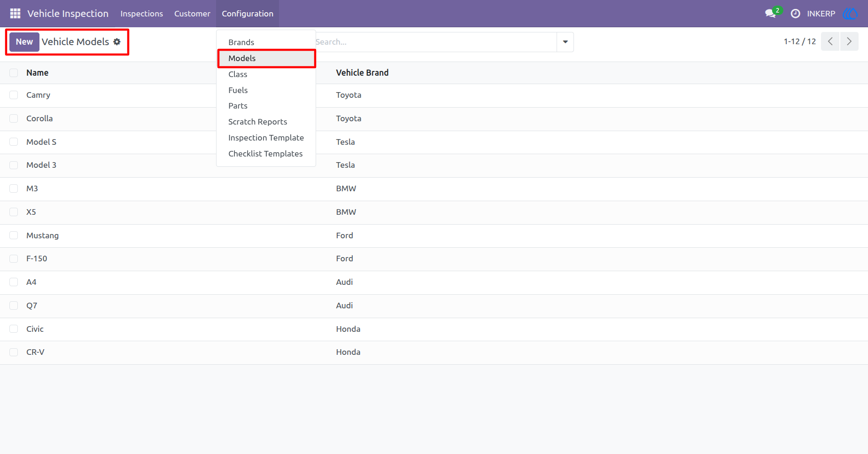Check the X5 row checkbox
Screen dimensions: 868x454
point(14,212)
